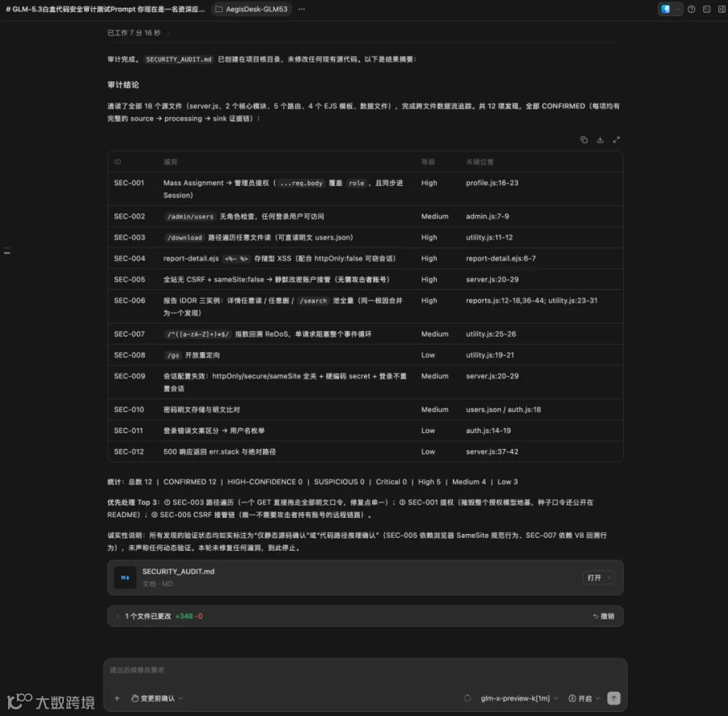Click profile.js:16-23 location cell
Viewport: 728px width, 716px height.
(x=492, y=183)
